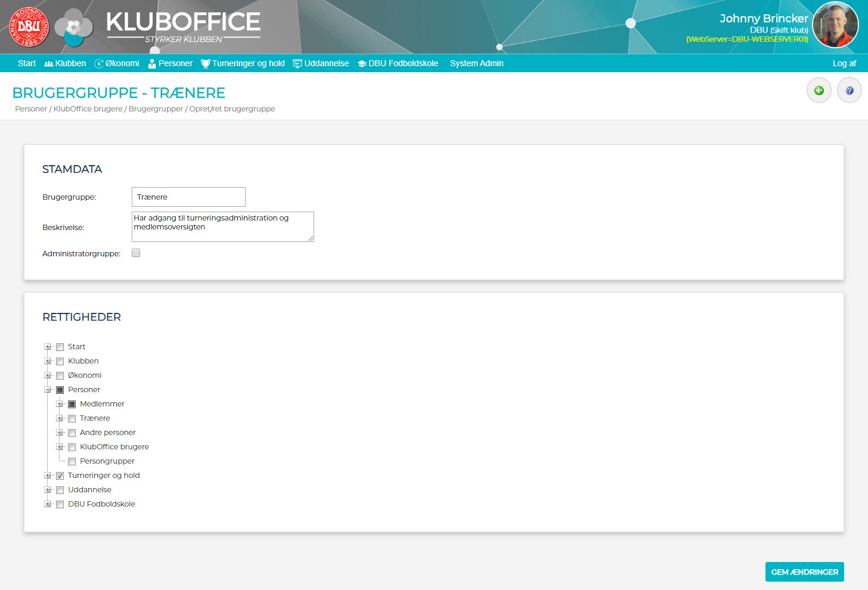Viewport: 868px width, 590px height.
Task: Collapse the Personer tree node
Action: pyautogui.click(x=48, y=390)
